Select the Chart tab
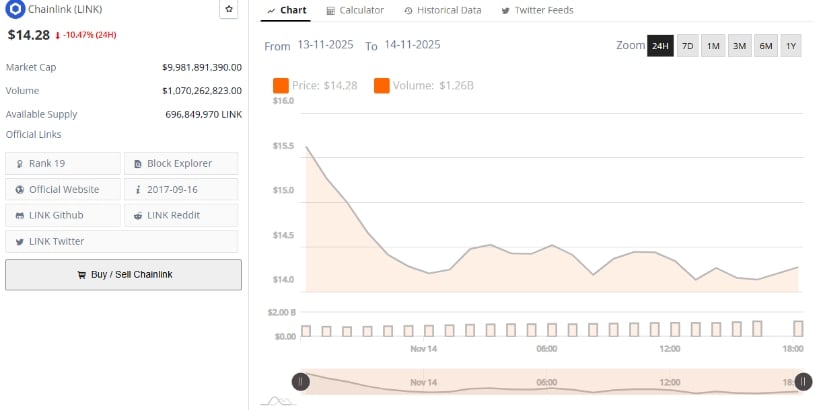Screen dimensions: 825x410 click(287, 10)
